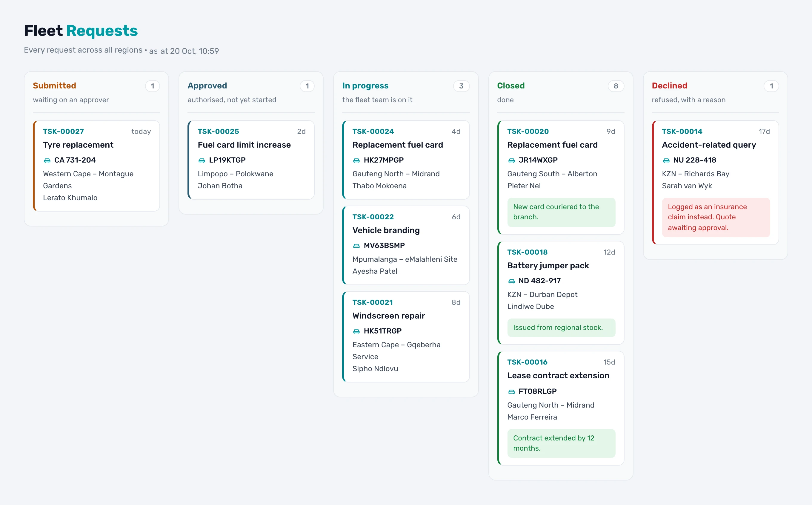Viewport: 812px width, 505px height.
Task: Select the Declined column heading
Action: click(x=669, y=86)
